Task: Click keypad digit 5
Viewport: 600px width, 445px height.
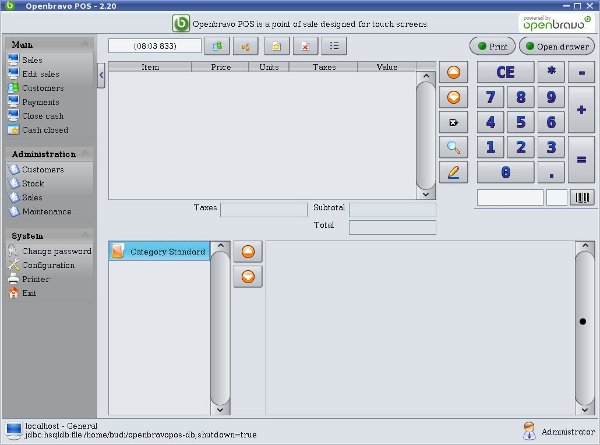Action: tap(520, 122)
